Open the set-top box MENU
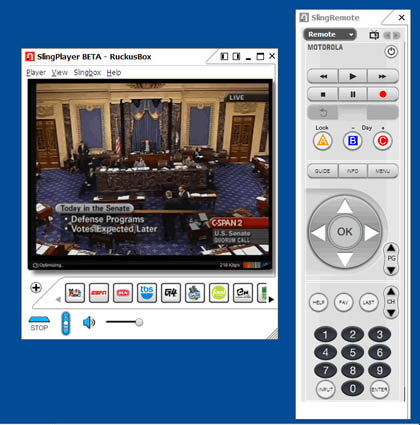This screenshot has height=425, width=420. coord(383,171)
